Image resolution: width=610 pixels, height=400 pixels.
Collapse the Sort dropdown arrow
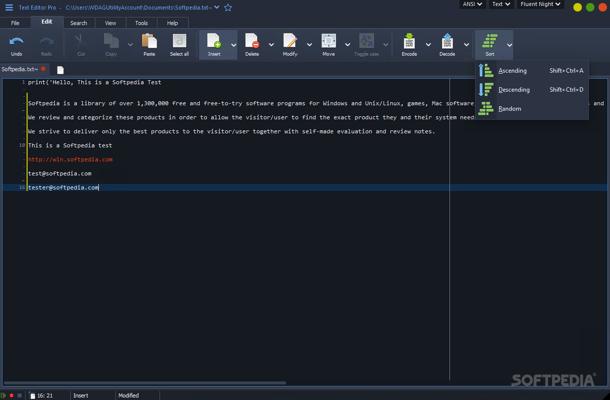509,45
